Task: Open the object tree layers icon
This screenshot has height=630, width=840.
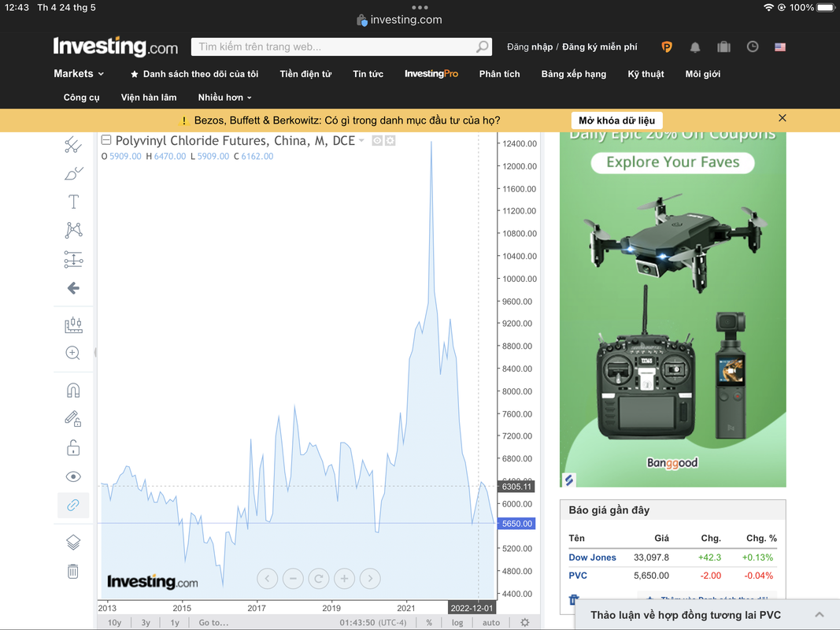Action: point(73,543)
